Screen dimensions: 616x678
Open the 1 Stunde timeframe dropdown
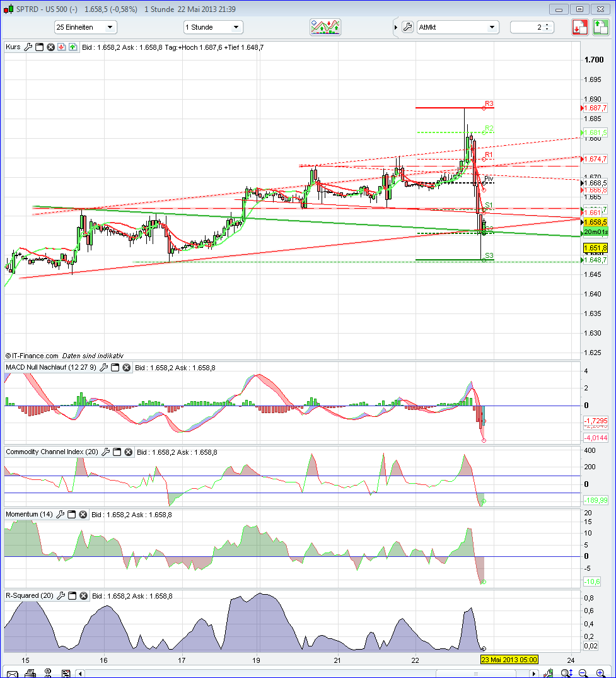point(213,27)
